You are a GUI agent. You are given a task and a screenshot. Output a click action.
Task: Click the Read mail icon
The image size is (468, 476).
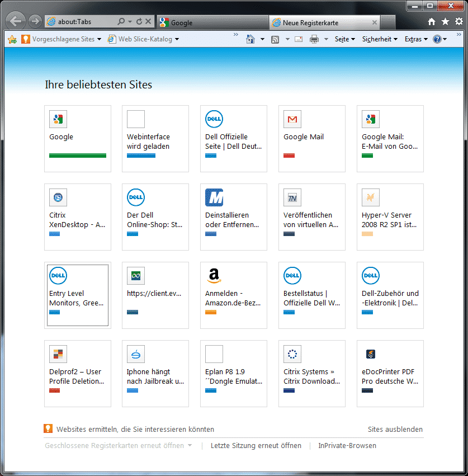coord(299,39)
